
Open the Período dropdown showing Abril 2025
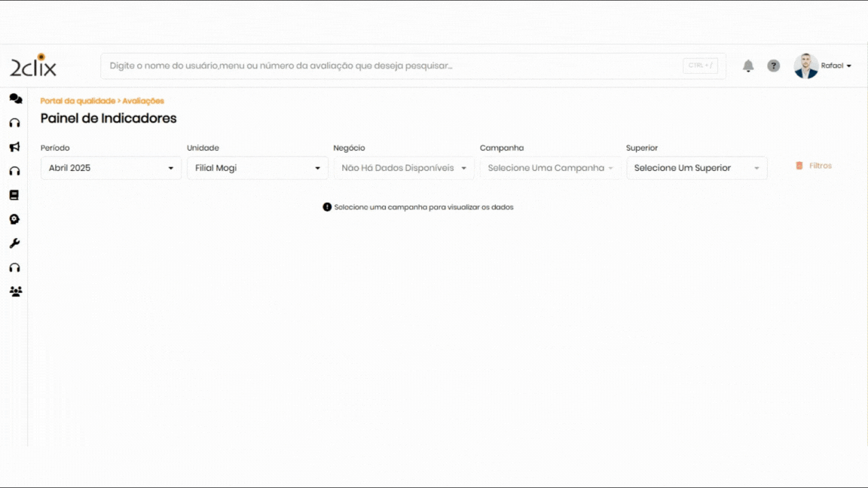pyautogui.click(x=111, y=168)
